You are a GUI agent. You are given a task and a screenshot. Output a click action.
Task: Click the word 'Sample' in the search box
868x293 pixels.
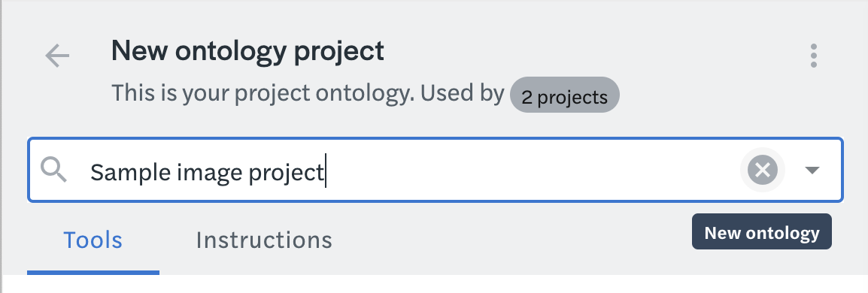(x=130, y=173)
